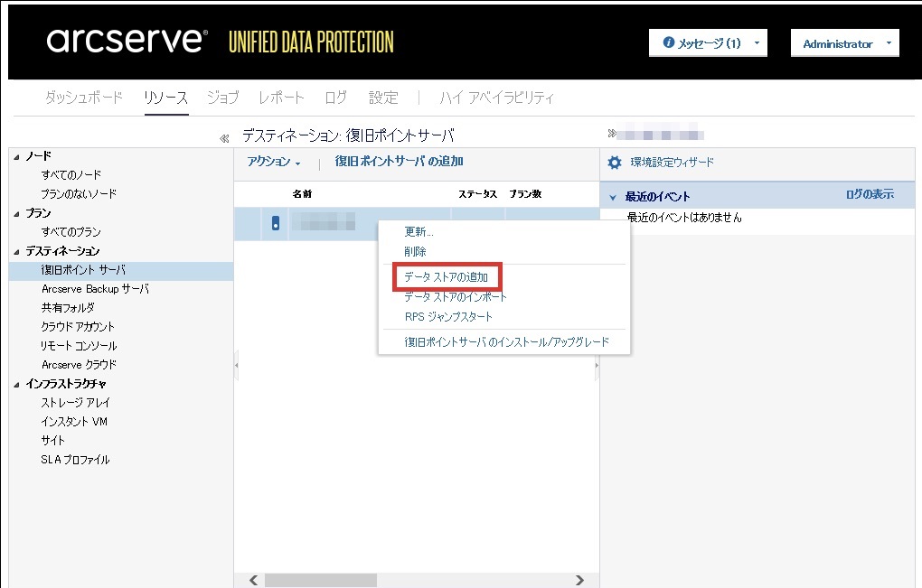The width and height of the screenshot is (922, 588).
Task: Click the left splitter collapse arrow
Action: [x=237, y=366]
